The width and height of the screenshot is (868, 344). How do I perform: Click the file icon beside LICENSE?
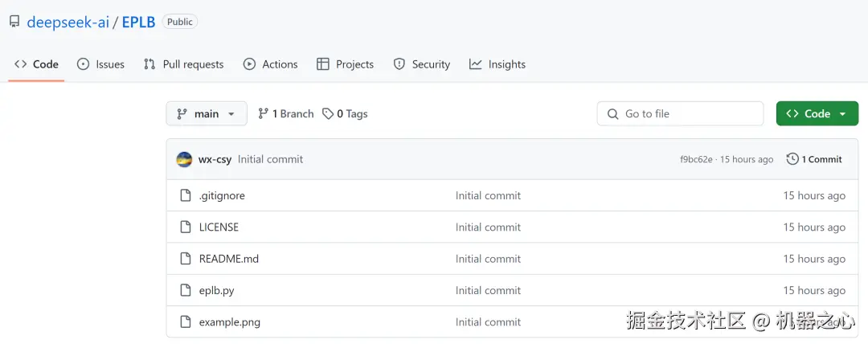(x=185, y=227)
